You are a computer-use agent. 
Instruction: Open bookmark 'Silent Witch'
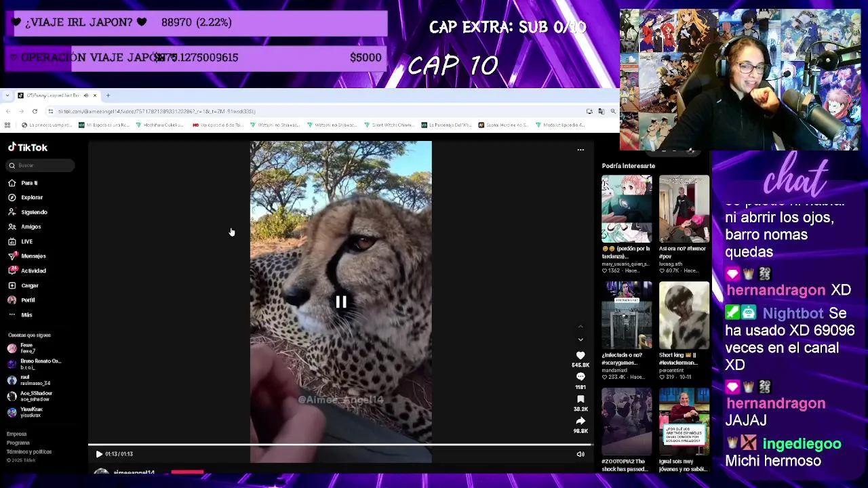(389, 125)
